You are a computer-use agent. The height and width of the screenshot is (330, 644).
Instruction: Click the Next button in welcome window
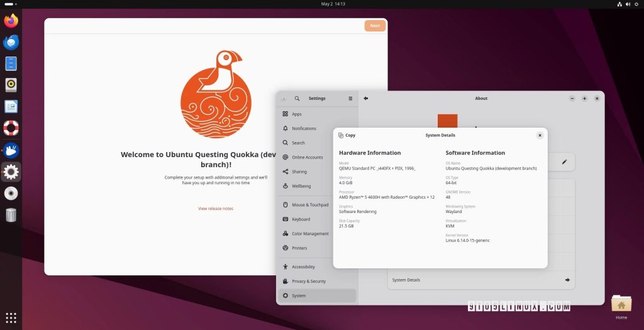(375, 26)
